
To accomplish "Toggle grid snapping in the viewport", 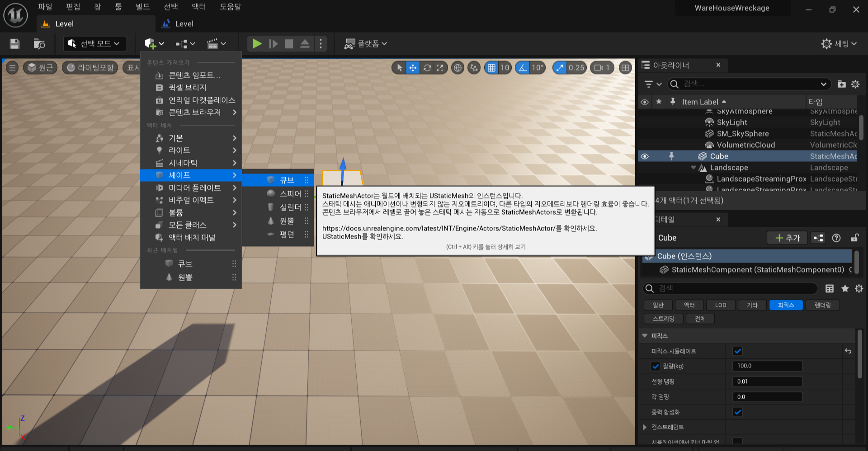I will point(491,68).
